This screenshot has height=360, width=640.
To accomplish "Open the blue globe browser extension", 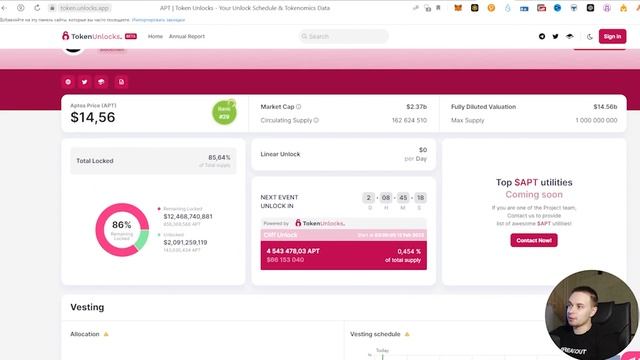I will click(x=557, y=8).
